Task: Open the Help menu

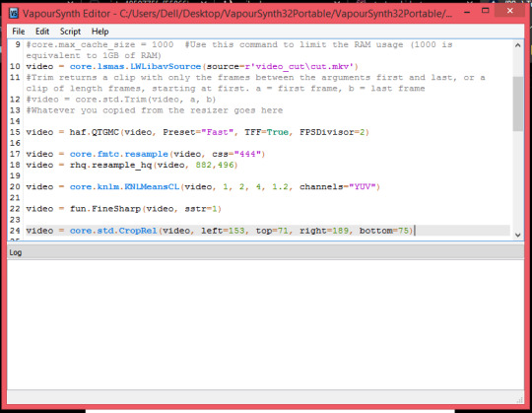Action: pyautogui.click(x=100, y=32)
